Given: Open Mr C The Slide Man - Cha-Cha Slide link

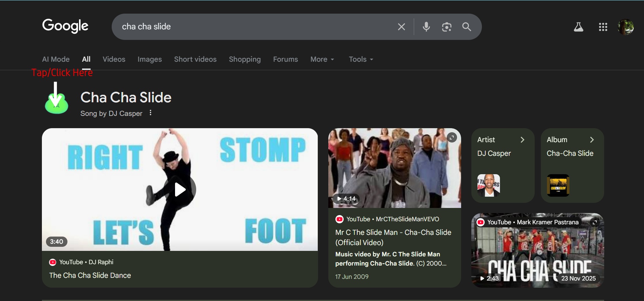Looking at the screenshot, I should (x=393, y=238).
